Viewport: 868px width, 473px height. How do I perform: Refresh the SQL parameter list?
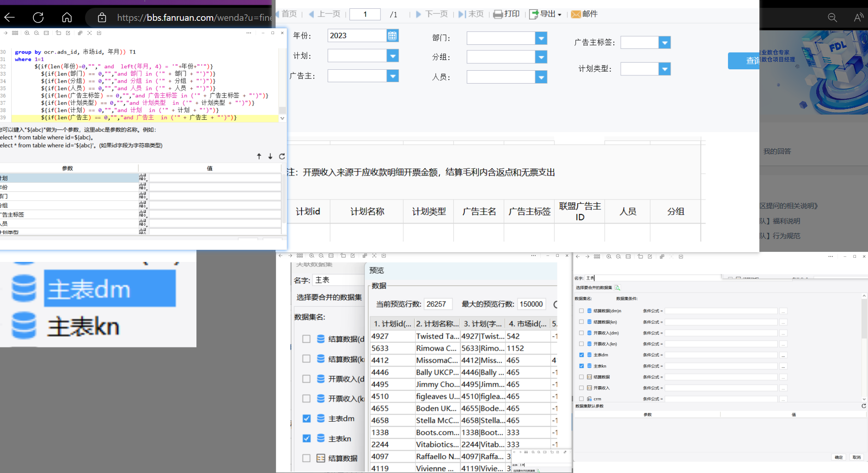pyautogui.click(x=282, y=157)
